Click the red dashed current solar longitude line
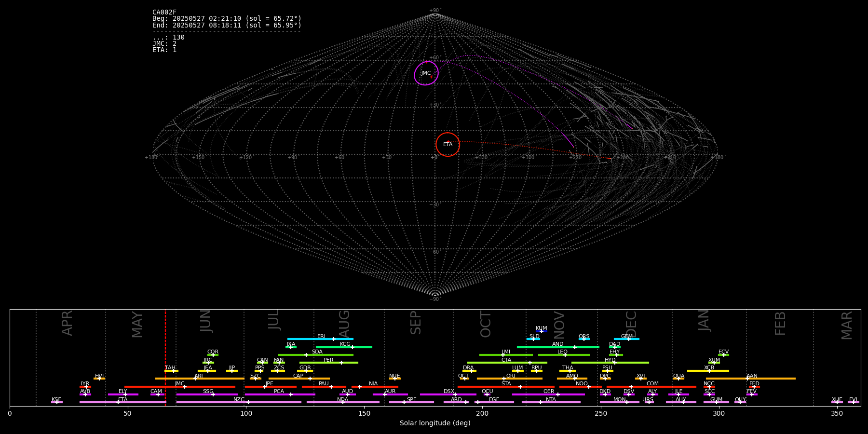Viewport: 868px width, 434px height. pos(165,357)
